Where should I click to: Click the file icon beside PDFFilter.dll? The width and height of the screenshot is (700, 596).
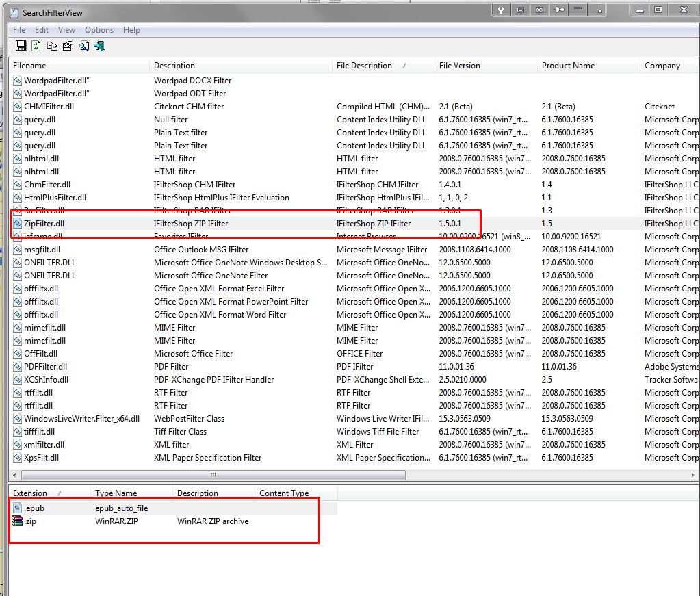pyautogui.click(x=17, y=366)
